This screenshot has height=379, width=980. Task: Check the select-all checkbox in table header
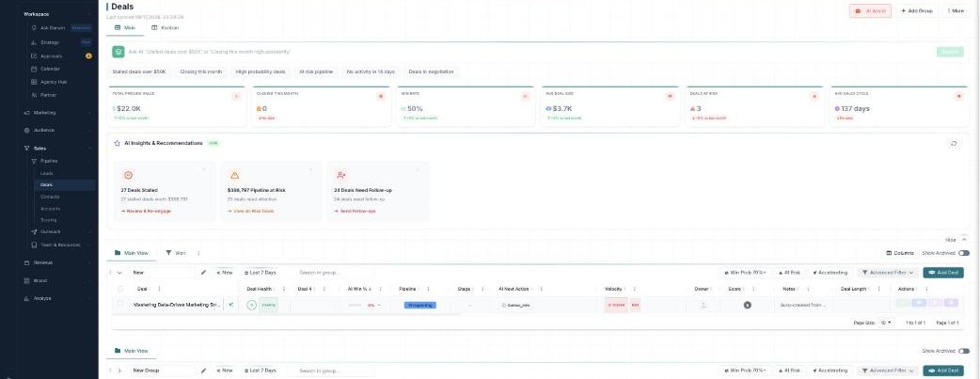coord(120,289)
